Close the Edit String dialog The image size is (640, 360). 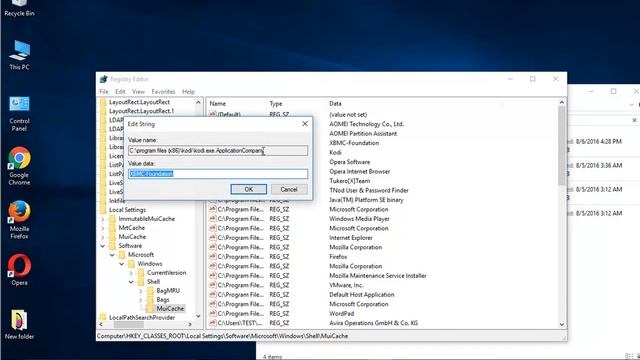pos(305,124)
